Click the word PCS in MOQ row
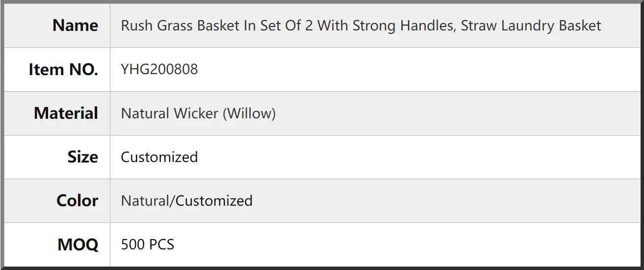 pyautogui.click(x=161, y=244)
